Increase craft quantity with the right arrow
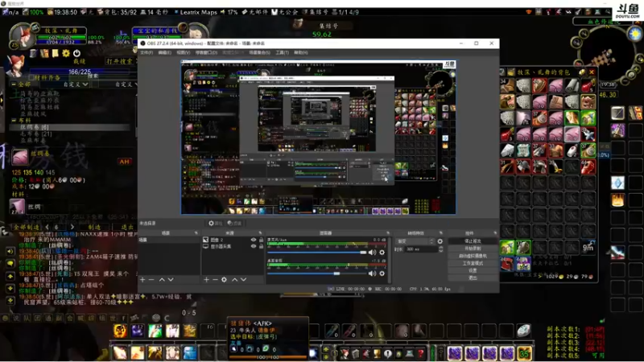This screenshot has height=362, width=644. [x=72, y=227]
